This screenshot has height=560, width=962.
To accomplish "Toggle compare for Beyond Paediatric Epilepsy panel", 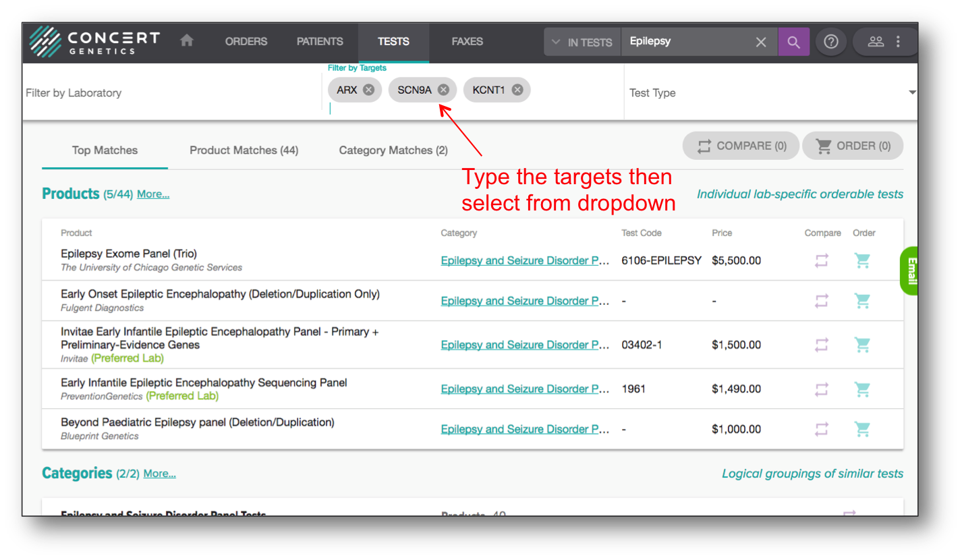I will [821, 429].
